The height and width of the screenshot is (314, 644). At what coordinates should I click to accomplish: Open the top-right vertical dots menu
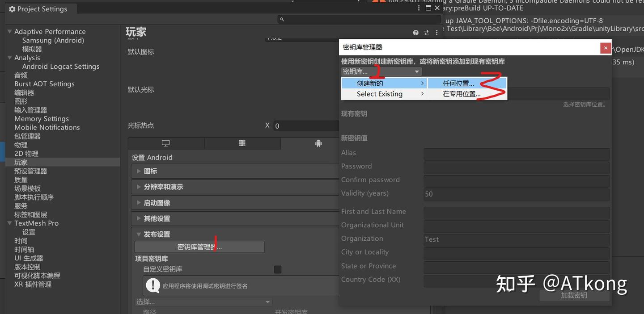(x=418, y=8)
